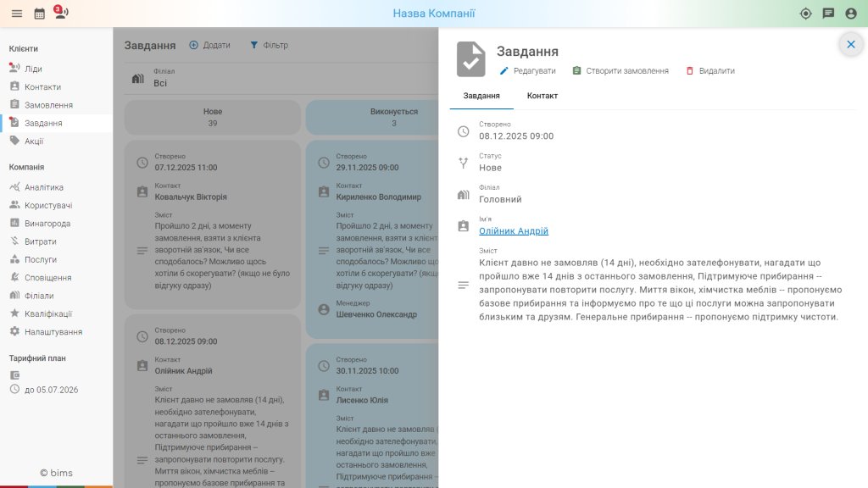The width and height of the screenshot is (868, 488).
Task: Click Створити замовлення button
Action: pos(620,71)
